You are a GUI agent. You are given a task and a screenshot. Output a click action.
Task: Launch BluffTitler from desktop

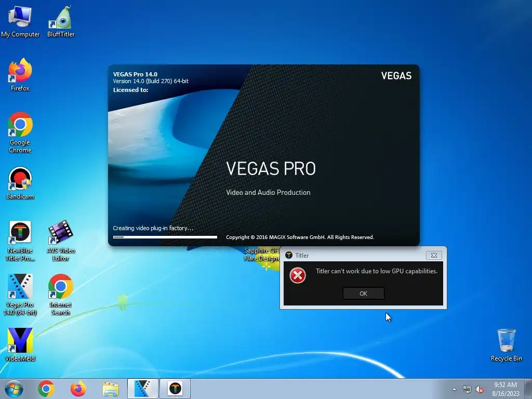[x=61, y=21]
